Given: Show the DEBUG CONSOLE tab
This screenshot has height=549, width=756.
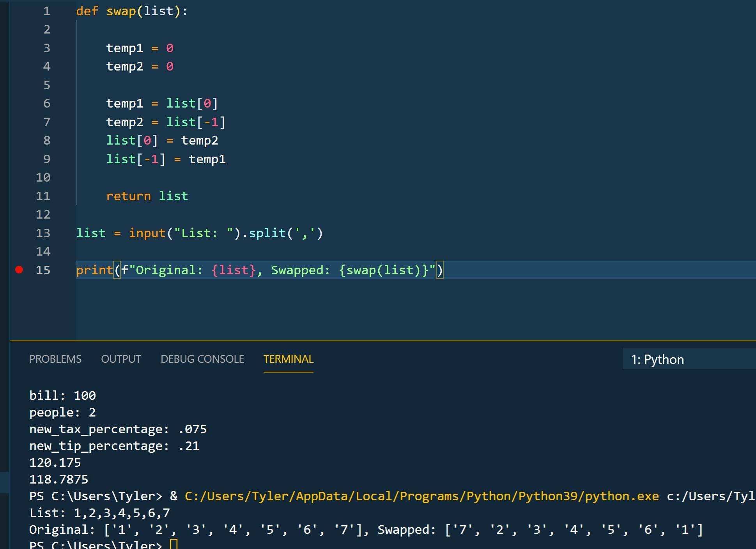Looking at the screenshot, I should click(202, 359).
